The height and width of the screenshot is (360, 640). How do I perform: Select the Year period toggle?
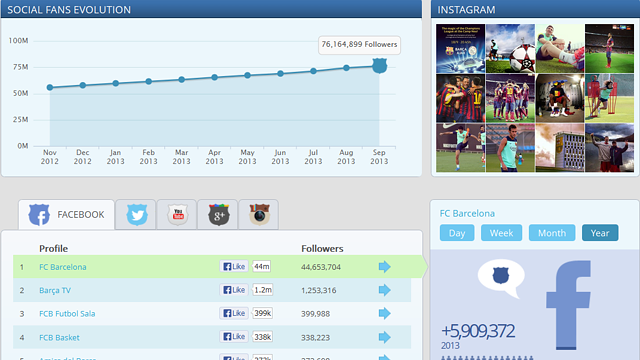pos(600,233)
